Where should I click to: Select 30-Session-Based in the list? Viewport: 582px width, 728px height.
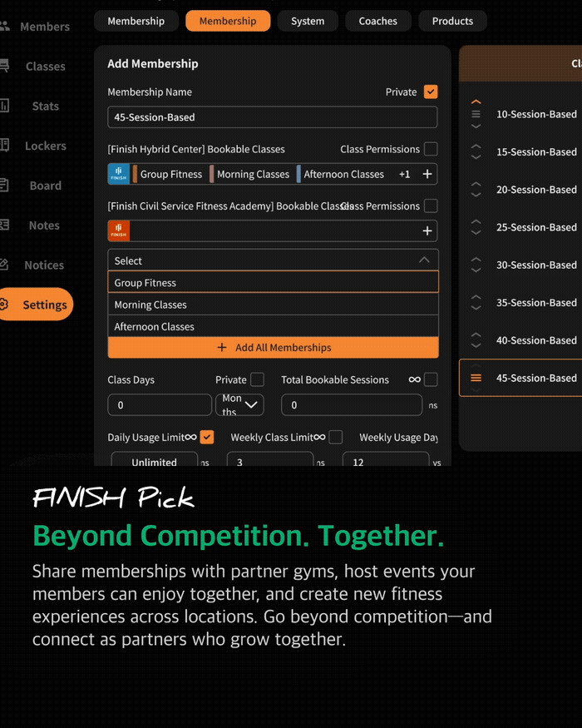(x=536, y=265)
